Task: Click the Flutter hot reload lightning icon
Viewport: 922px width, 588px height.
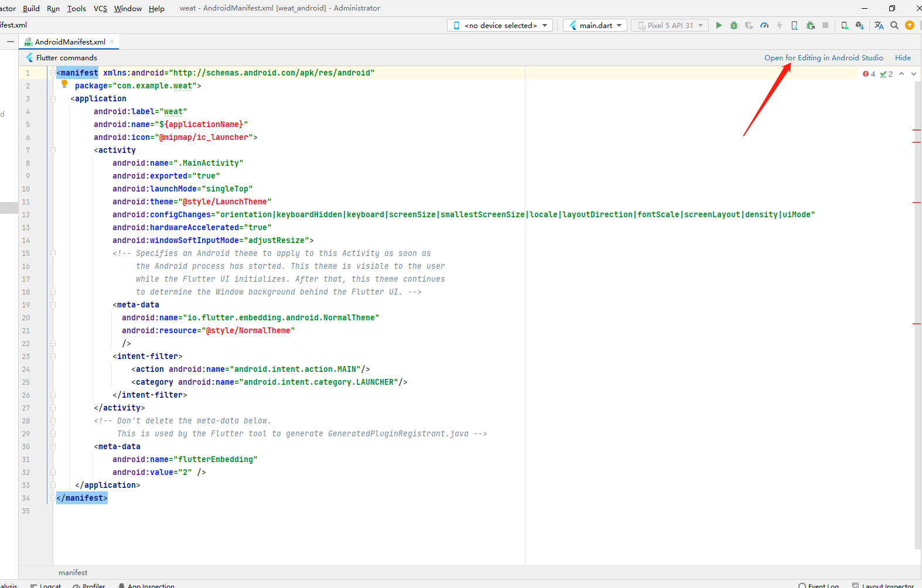Action: [x=779, y=25]
